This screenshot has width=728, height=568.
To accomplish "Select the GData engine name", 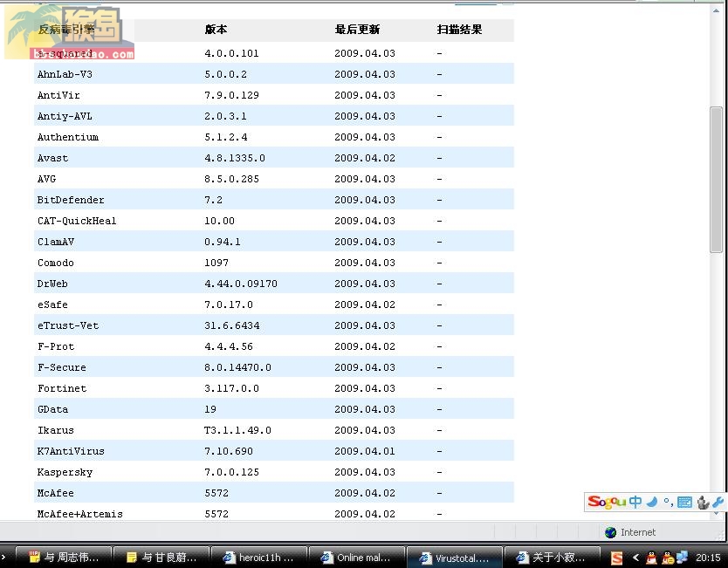I will click(x=52, y=409).
